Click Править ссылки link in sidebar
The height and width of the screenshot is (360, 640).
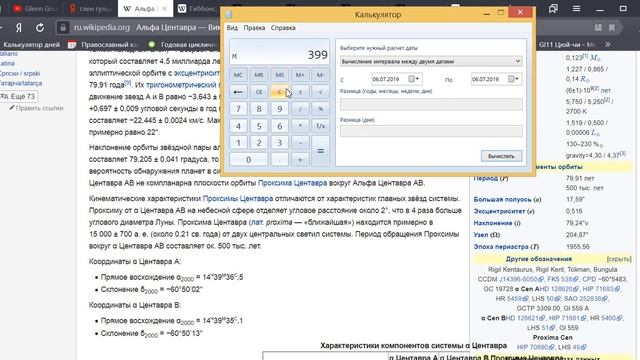36,108
